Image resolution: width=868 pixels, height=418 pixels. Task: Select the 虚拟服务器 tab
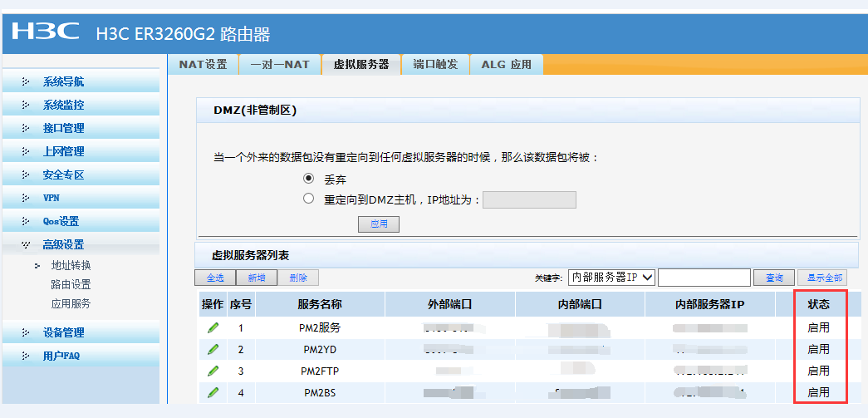pos(361,64)
